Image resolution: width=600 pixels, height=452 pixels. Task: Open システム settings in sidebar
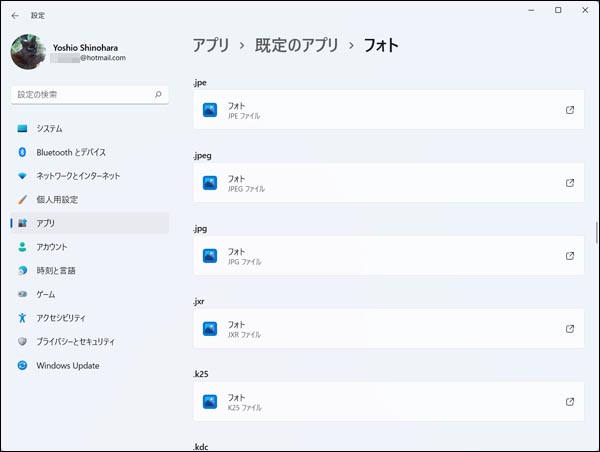coord(49,129)
